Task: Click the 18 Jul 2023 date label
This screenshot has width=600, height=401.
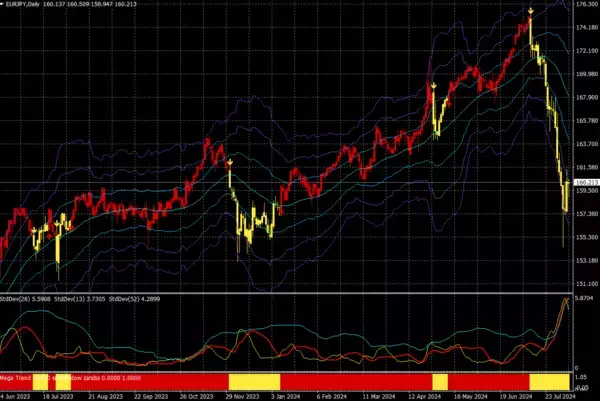Action: click(x=46, y=396)
